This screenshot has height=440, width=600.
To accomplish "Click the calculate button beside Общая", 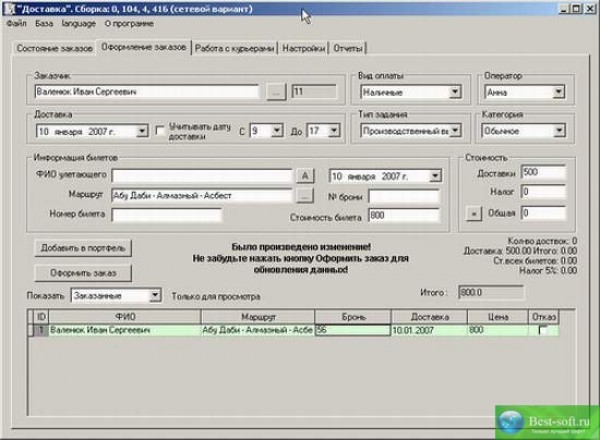I will [474, 213].
